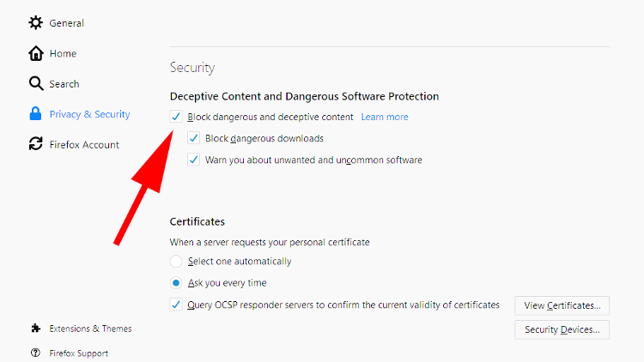Click the Extensions & Themes puzzle icon
Image resolution: width=644 pixels, height=362 pixels.
tap(36, 329)
